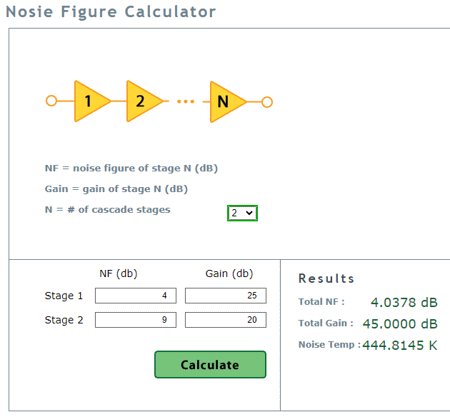Open the cascade stages count dropdown

(x=242, y=213)
